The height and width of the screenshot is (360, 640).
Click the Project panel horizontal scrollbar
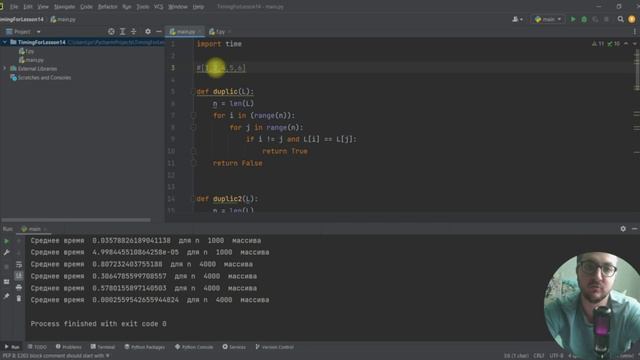[x=76, y=220]
